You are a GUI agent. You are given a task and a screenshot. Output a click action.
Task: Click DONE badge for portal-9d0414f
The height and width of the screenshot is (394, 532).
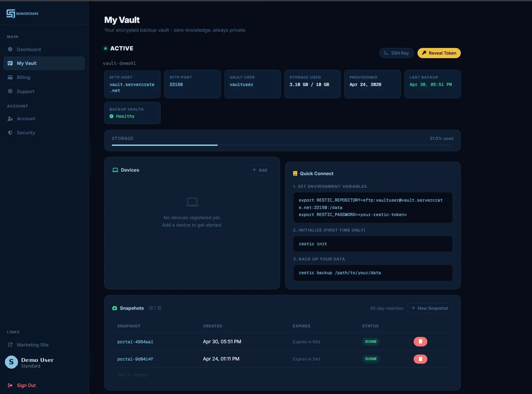click(371, 359)
